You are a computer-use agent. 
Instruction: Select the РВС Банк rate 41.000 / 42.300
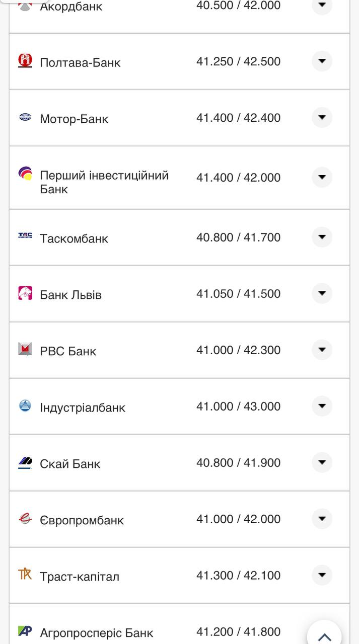(238, 350)
